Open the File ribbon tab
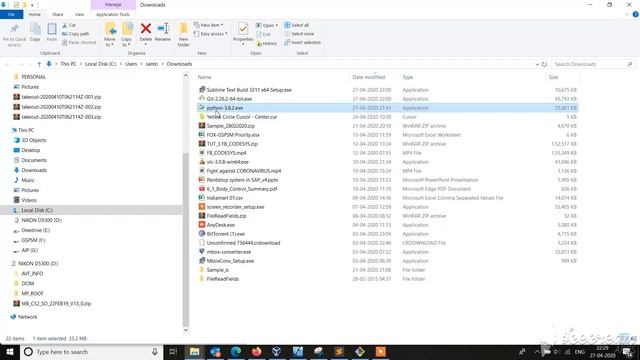Screen dimensions: 640x360 pos(11,15)
